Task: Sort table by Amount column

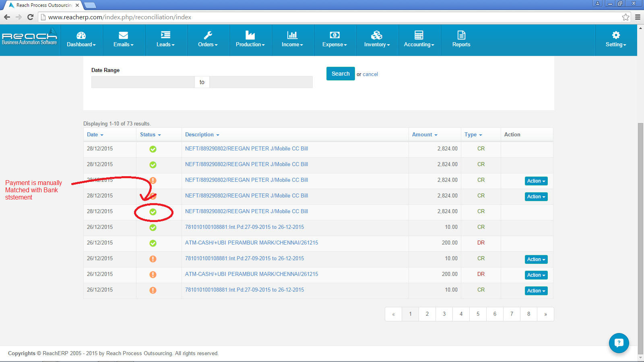Action: coord(425,135)
